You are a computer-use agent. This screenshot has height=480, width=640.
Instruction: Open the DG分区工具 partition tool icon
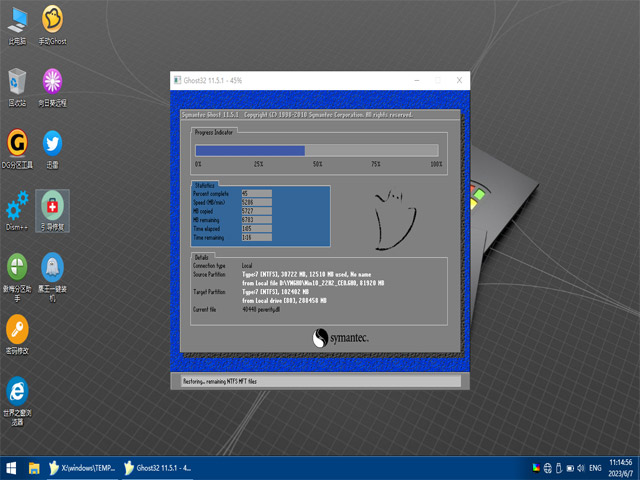17,149
